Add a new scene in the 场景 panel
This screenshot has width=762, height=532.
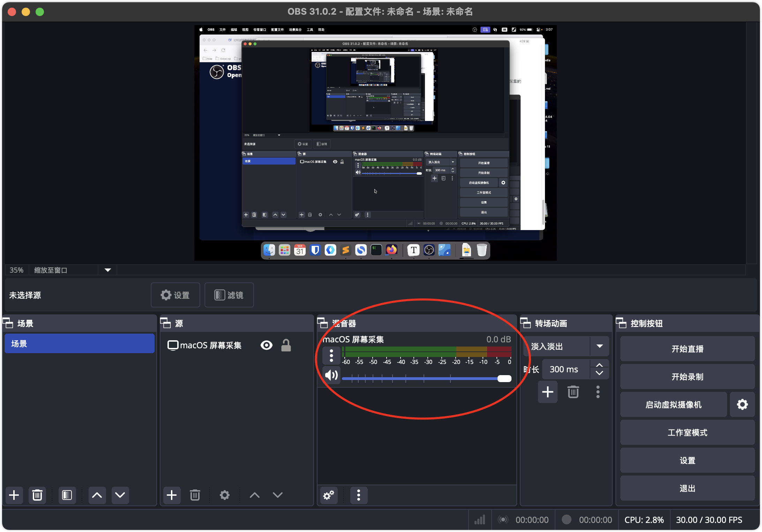[x=14, y=495]
